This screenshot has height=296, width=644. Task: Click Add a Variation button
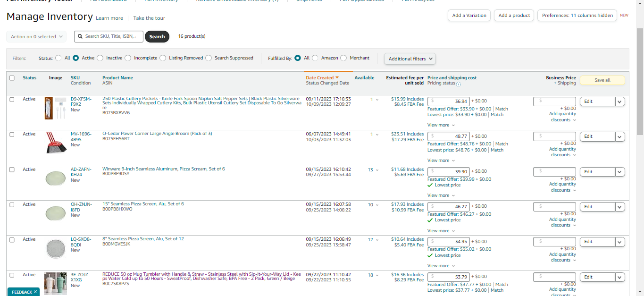[469, 15]
